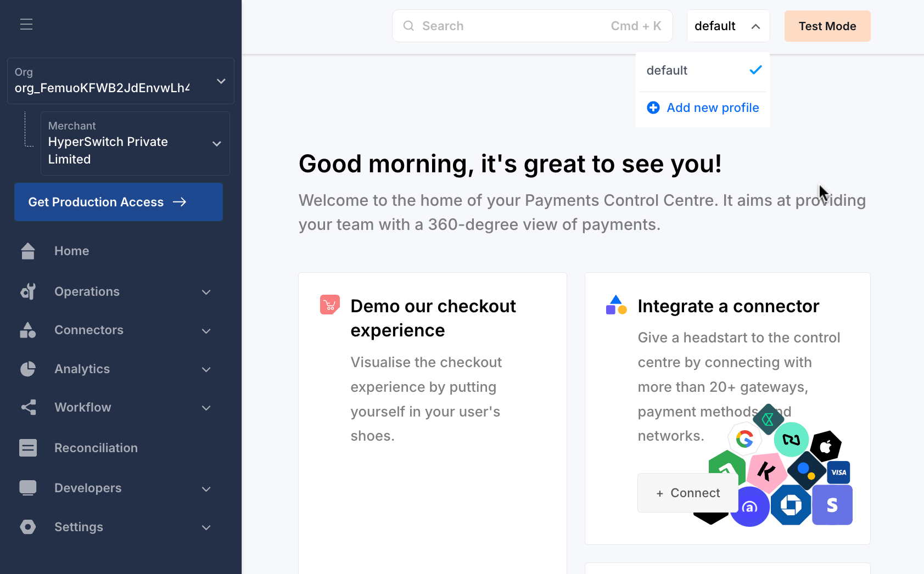The width and height of the screenshot is (924, 574).
Task: Click the search magnifier icon
Action: (x=408, y=26)
